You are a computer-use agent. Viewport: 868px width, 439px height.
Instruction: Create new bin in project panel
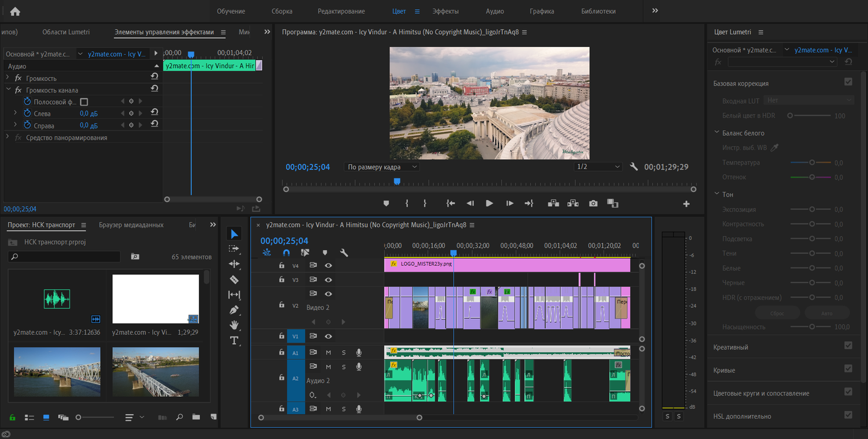coord(196,417)
